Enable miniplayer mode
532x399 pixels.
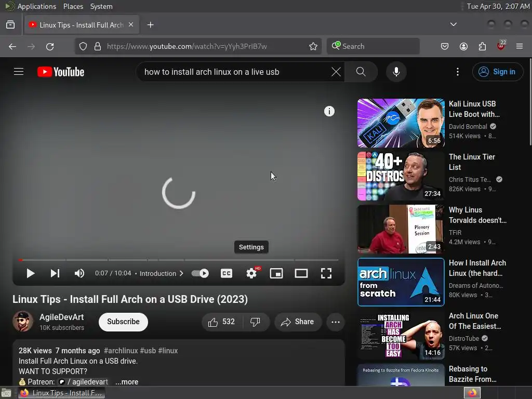click(276, 273)
